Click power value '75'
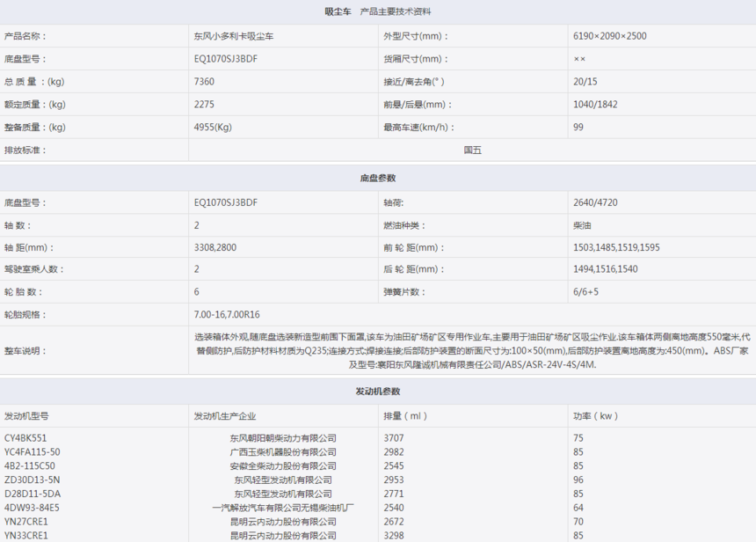This screenshot has width=756, height=542. (578, 438)
